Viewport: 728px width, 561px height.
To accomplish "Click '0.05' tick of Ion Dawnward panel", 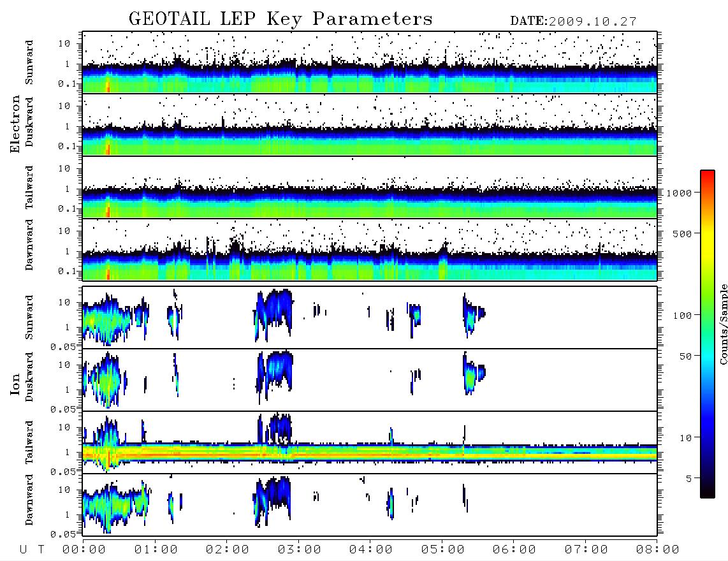I will (62, 534).
